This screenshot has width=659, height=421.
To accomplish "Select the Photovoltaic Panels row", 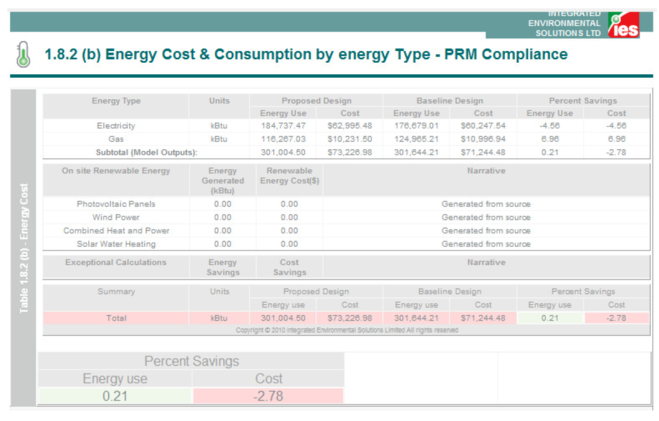I will (x=116, y=204).
